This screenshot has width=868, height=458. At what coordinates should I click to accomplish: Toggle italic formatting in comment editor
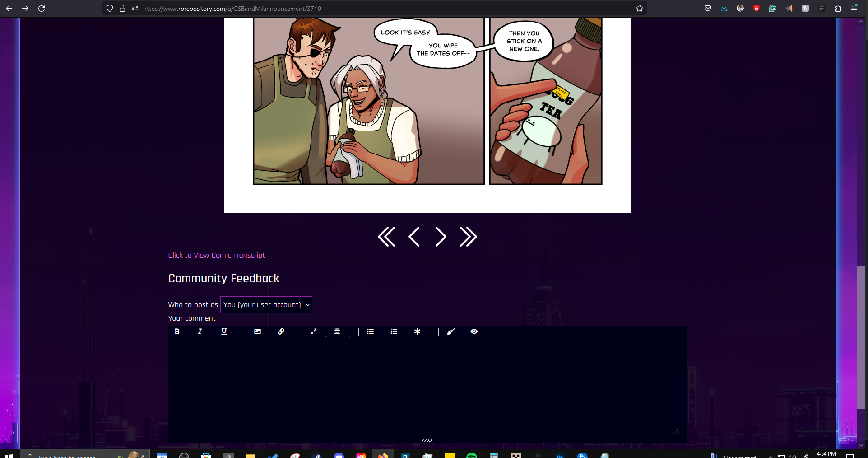[200, 332]
